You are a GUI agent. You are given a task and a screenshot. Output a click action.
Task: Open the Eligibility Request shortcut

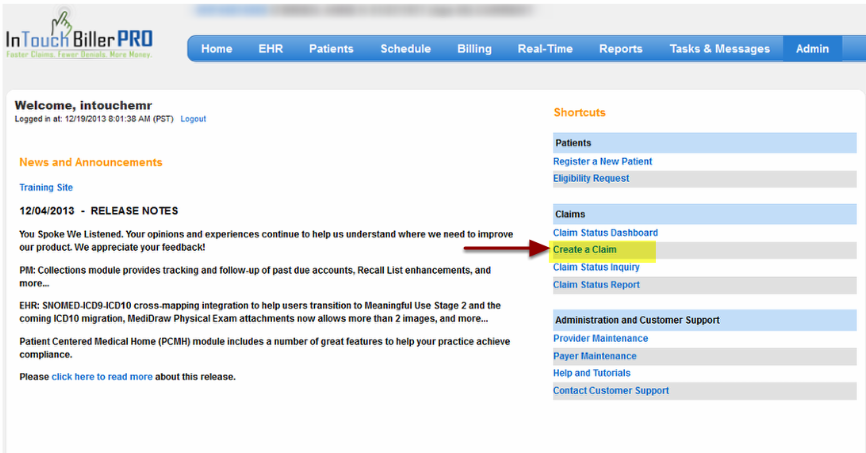[591, 179]
